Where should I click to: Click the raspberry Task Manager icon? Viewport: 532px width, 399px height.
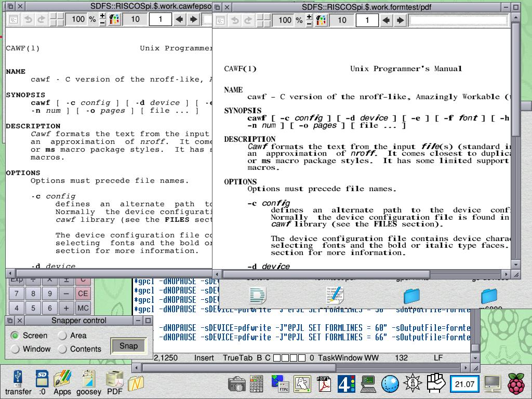[516, 383]
